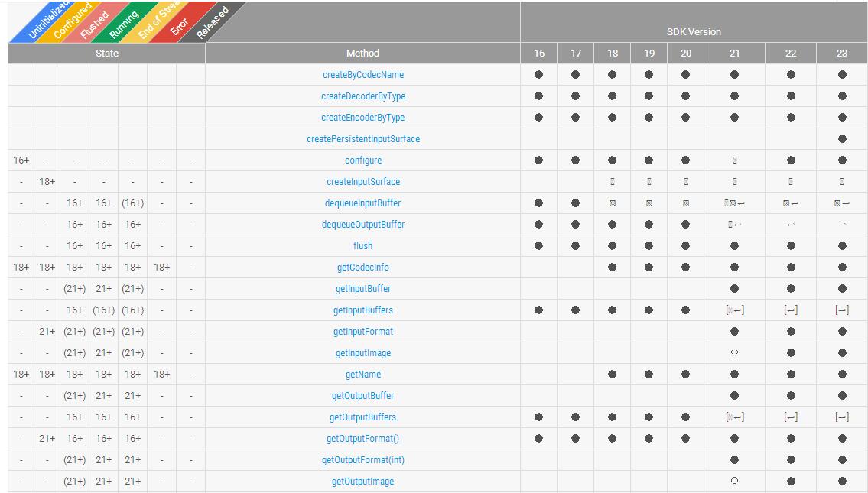Click the (21+) cell in getOutputImage row
This screenshot has height=493, width=868.
pos(75,482)
